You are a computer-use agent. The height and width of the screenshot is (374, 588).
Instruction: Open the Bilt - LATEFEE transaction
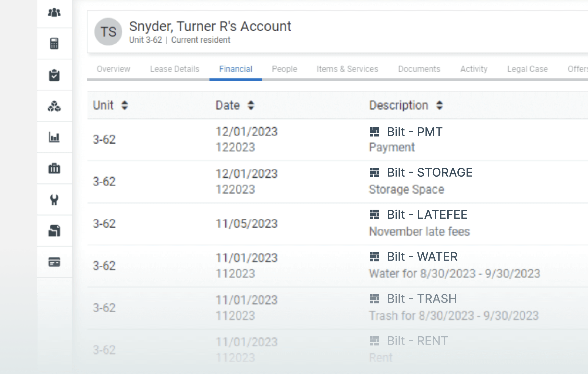click(x=427, y=215)
